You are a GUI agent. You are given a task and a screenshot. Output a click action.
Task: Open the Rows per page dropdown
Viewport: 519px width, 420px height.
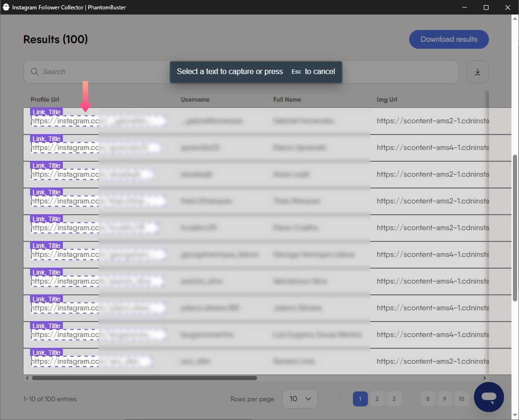tap(300, 399)
